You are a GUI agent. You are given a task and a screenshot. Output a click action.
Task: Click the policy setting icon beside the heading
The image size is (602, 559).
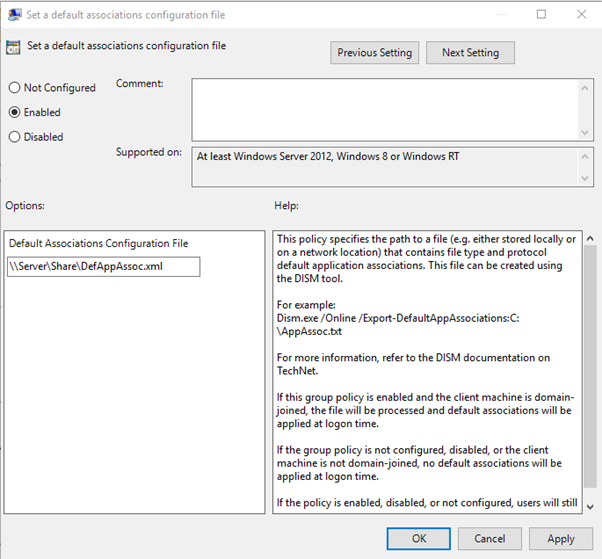(x=13, y=46)
